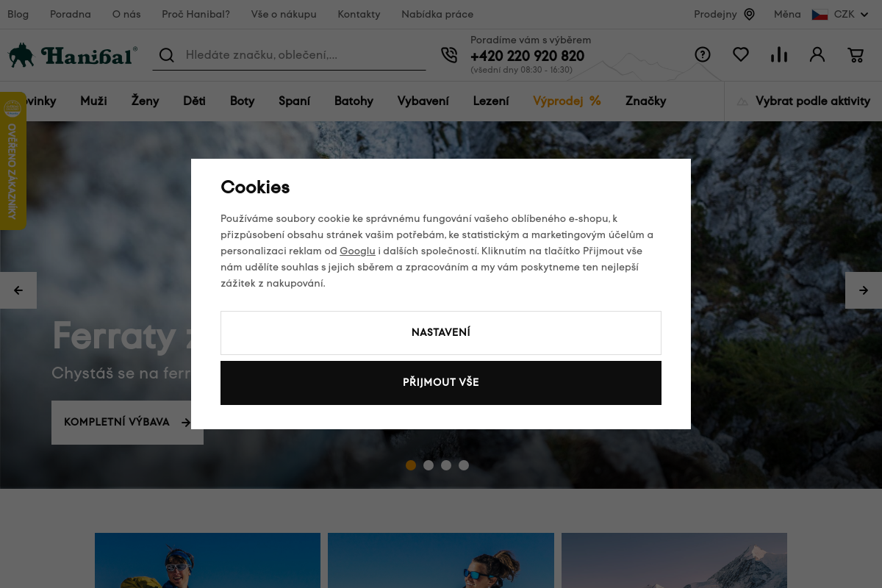Open the shopping cart icon
Viewport: 882px width, 588px height.
(856, 54)
